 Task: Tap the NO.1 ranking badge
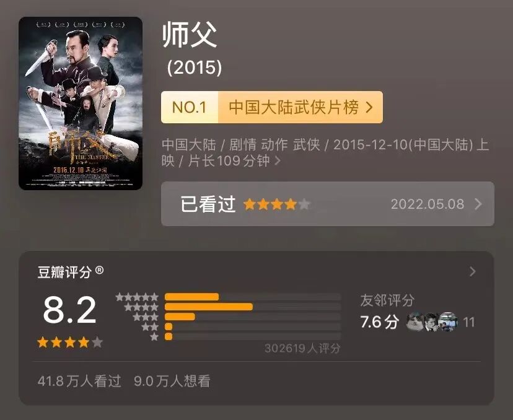click(x=190, y=107)
